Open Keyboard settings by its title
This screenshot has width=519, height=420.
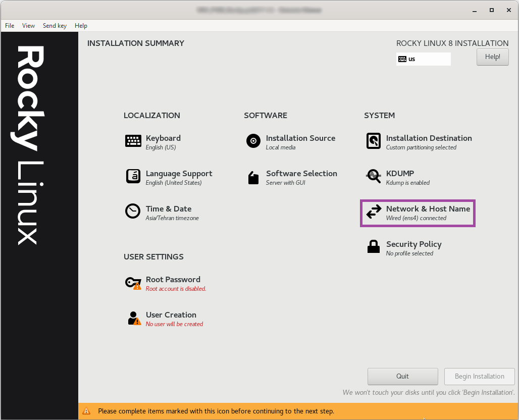163,138
